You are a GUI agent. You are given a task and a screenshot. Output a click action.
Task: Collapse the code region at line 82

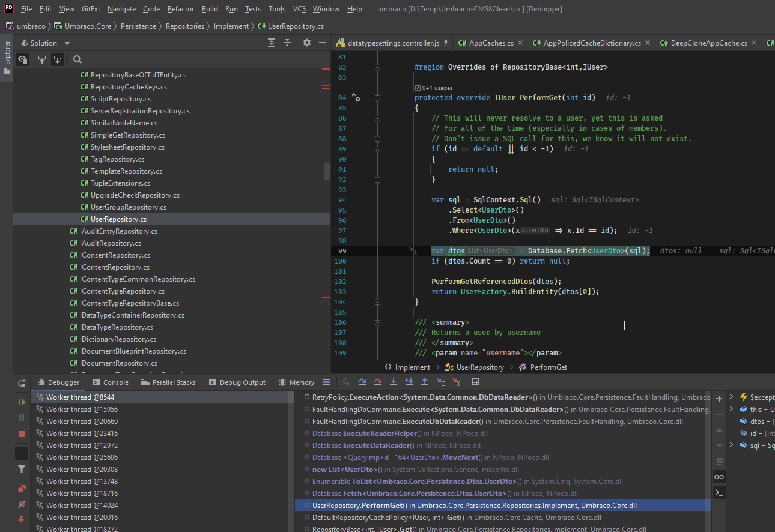coord(377,67)
